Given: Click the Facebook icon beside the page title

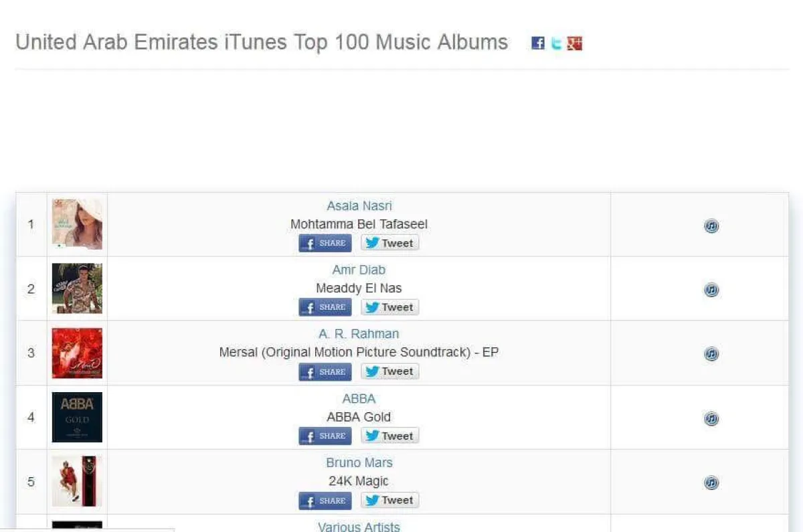Looking at the screenshot, I should coord(538,43).
